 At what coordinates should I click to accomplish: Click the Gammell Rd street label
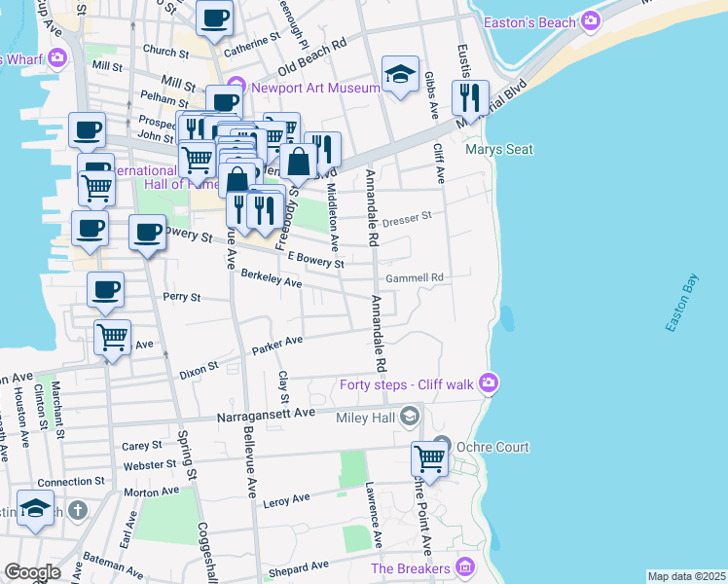pyautogui.click(x=415, y=278)
